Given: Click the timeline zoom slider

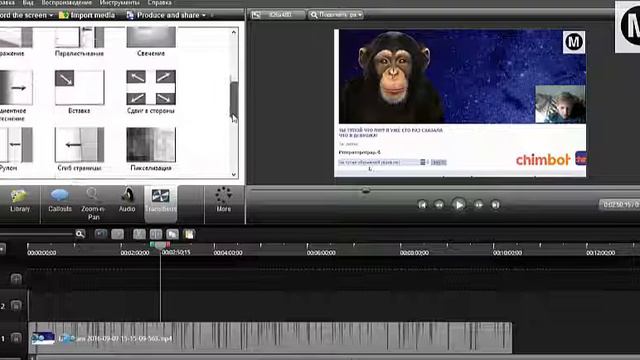Looking at the screenshot, I should pos(36,234).
